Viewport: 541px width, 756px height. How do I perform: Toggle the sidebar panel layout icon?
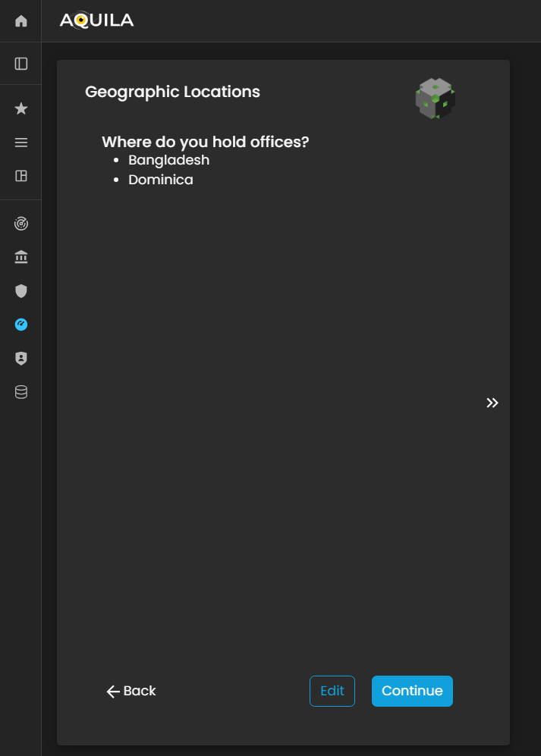tap(21, 64)
